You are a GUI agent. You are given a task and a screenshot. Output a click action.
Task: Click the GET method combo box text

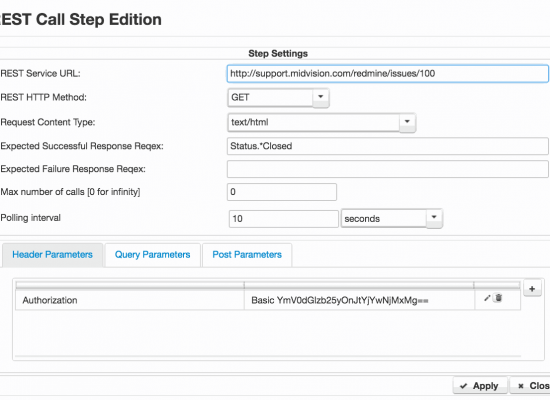click(x=270, y=97)
